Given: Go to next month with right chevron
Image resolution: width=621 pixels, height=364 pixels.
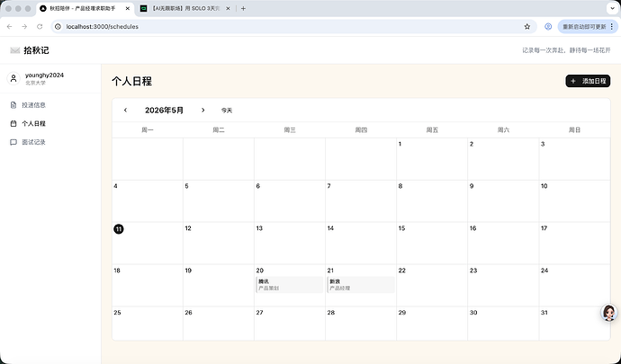Looking at the screenshot, I should click(202, 110).
